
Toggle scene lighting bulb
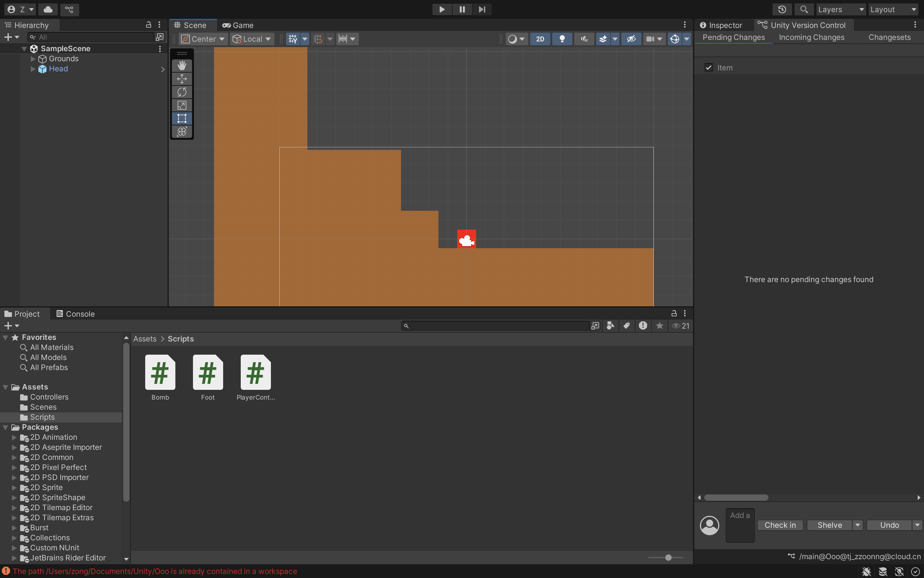(x=562, y=39)
